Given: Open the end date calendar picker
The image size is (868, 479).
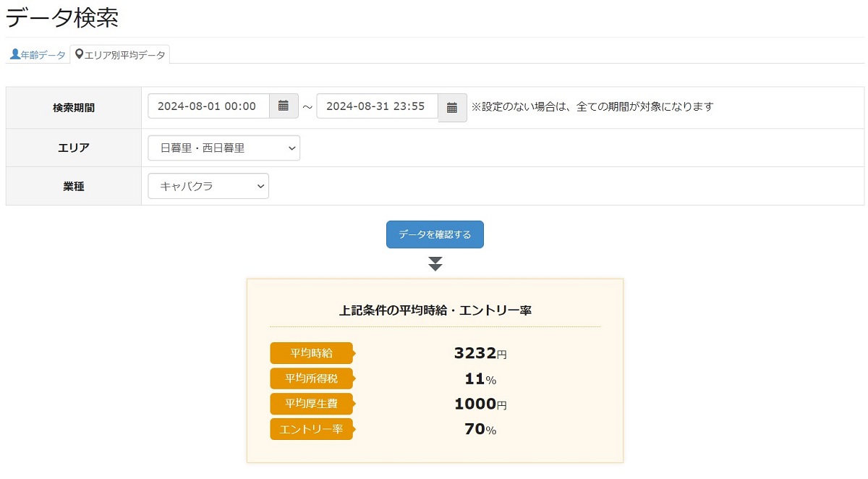Looking at the screenshot, I should point(452,108).
